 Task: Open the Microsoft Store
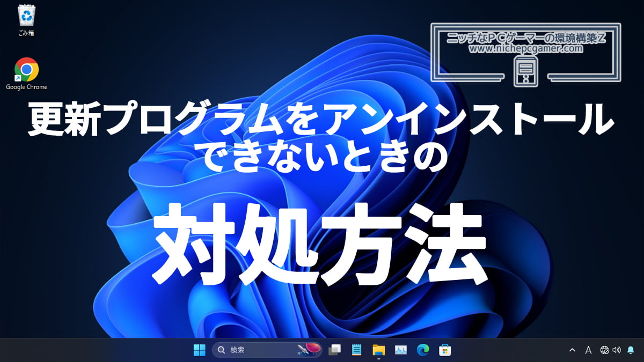pyautogui.click(x=444, y=350)
